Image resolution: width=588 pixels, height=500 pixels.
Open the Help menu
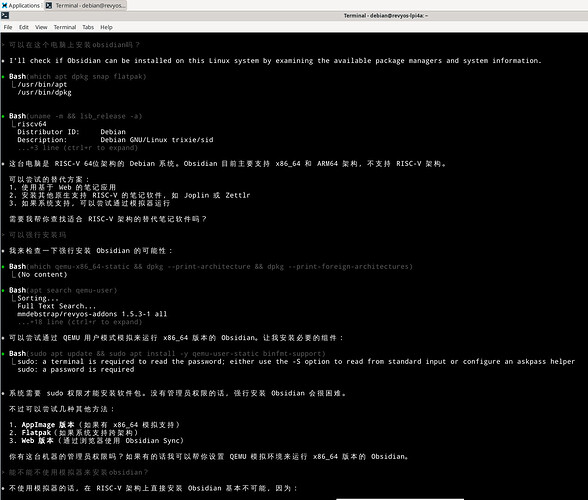coord(106,27)
